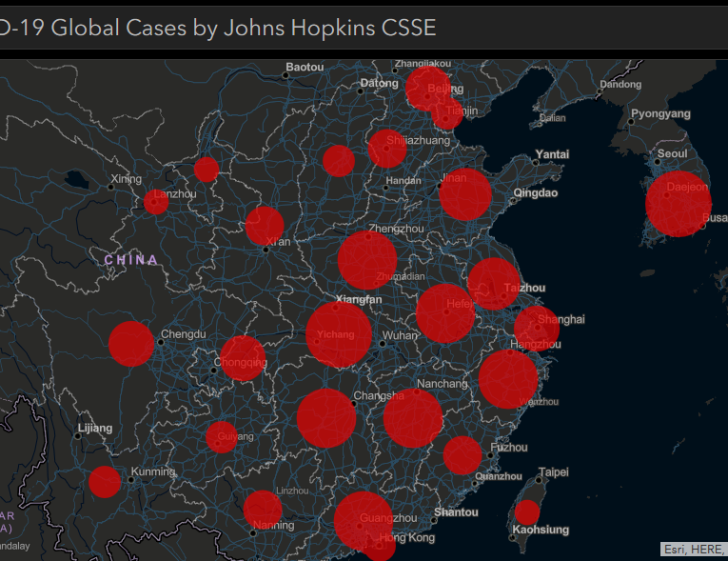Select the purple CHINA country label
Image resolution: width=728 pixels, height=561 pixels.
[131, 260]
